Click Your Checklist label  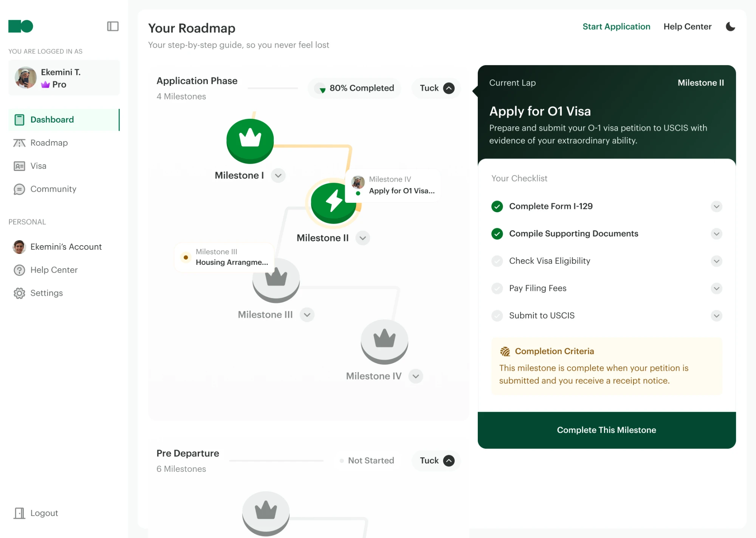519,179
